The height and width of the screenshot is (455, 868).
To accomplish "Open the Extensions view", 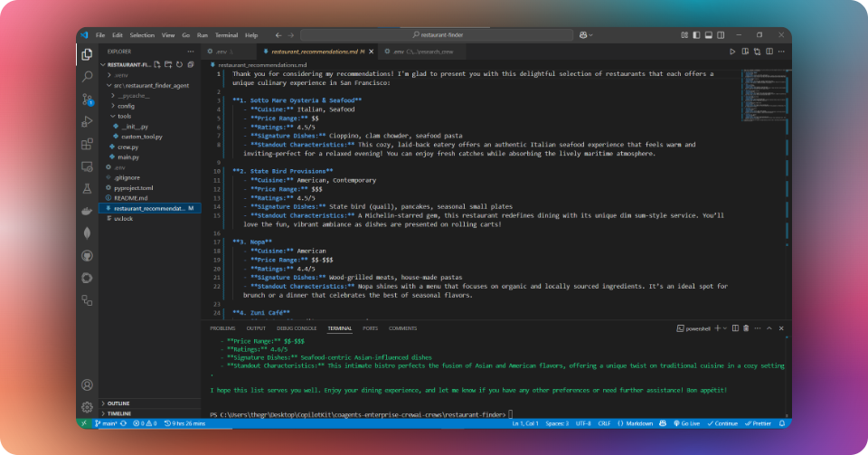I will pyautogui.click(x=87, y=144).
